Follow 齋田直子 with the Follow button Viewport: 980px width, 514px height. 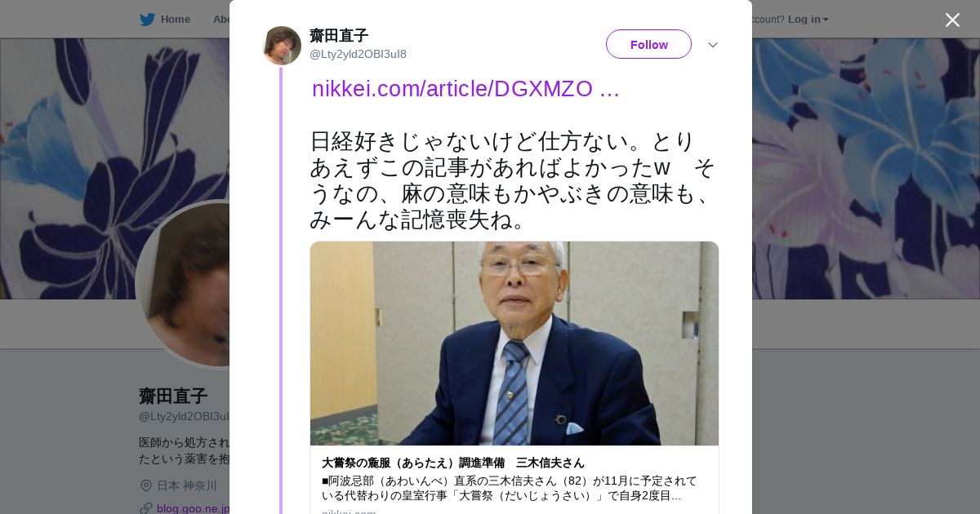[648, 44]
